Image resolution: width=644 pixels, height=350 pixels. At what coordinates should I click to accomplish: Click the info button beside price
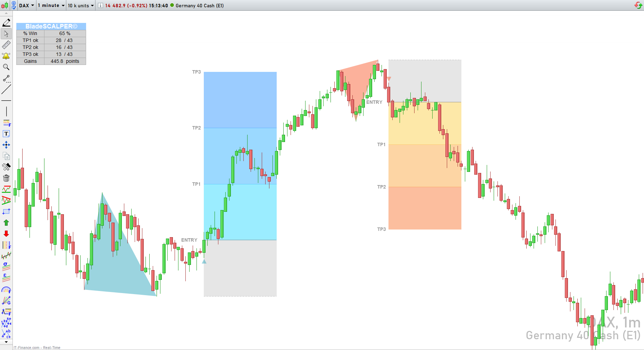(x=100, y=6)
